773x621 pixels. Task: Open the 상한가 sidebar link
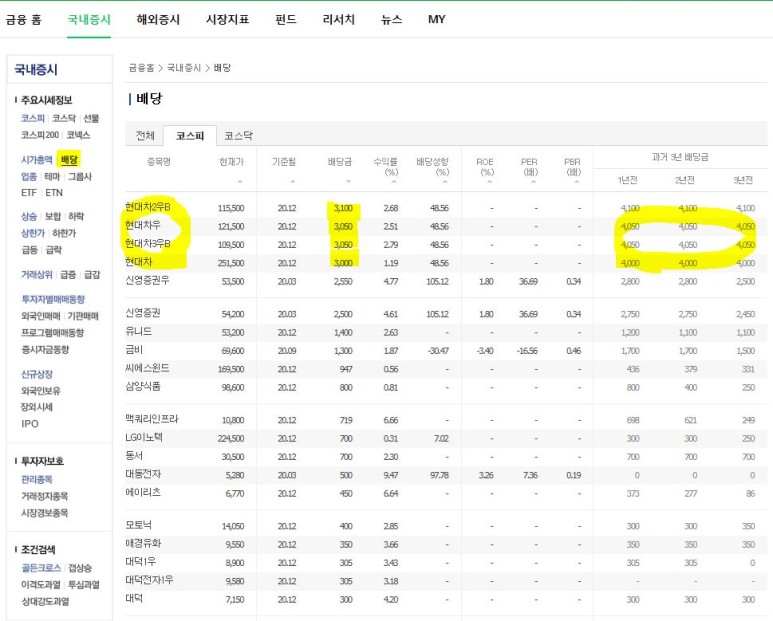click(33, 233)
